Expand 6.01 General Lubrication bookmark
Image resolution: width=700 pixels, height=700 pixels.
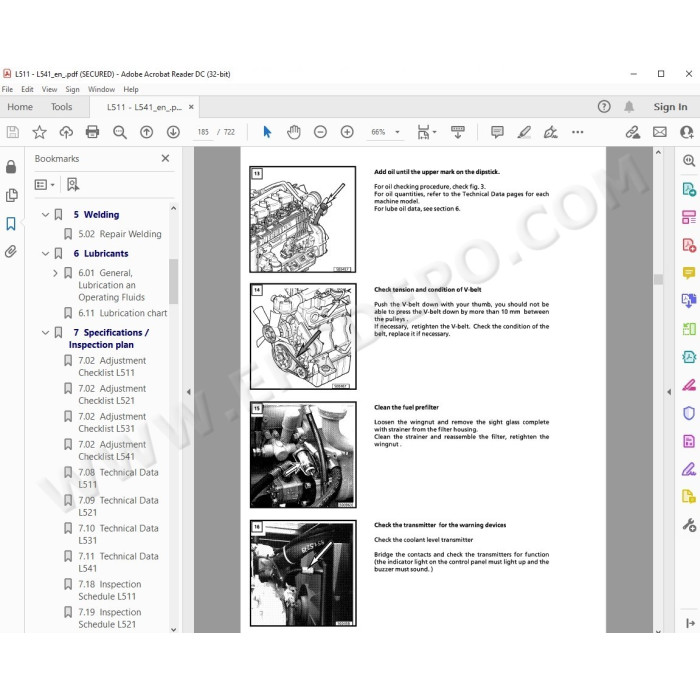pyautogui.click(x=55, y=273)
